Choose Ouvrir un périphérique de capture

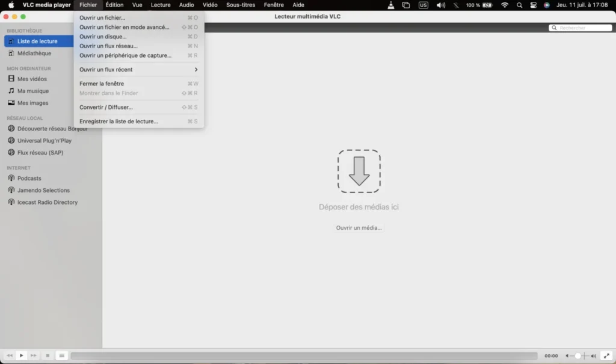click(x=139, y=55)
